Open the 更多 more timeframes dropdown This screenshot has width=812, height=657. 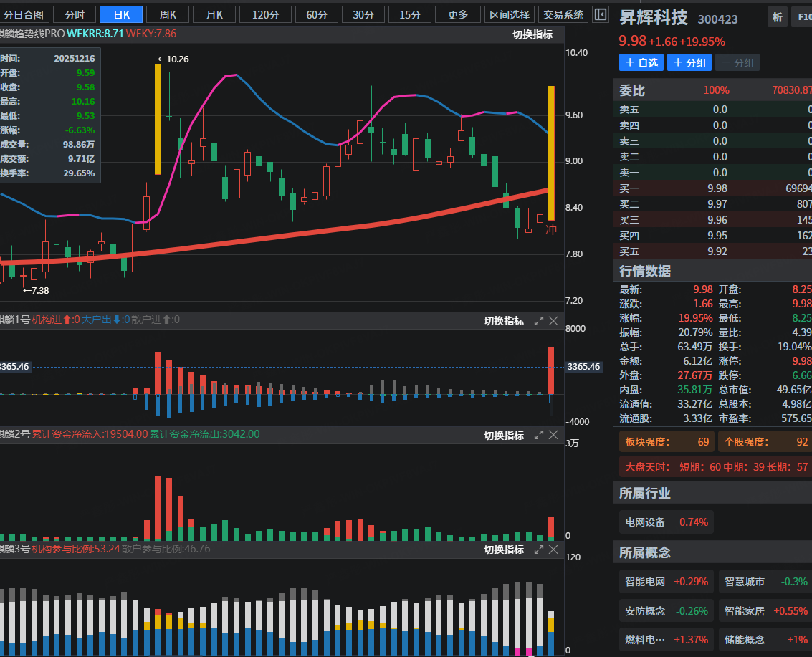point(457,14)
